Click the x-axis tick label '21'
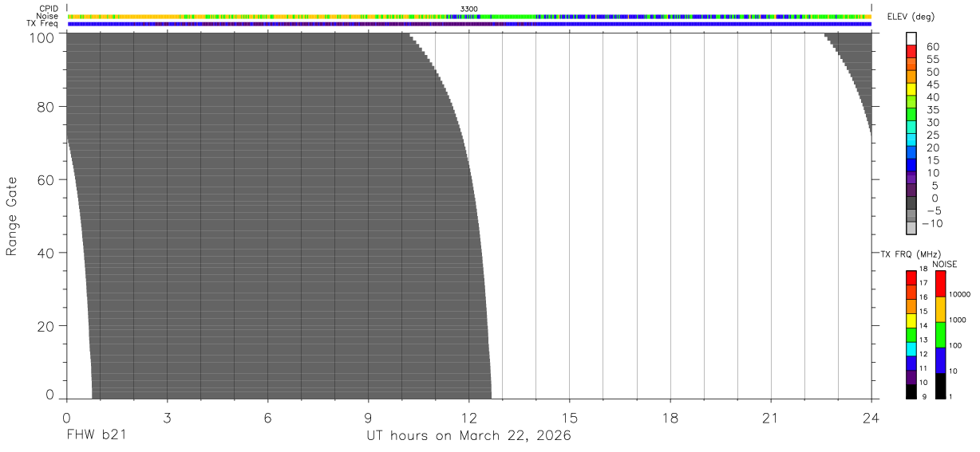 770,417
